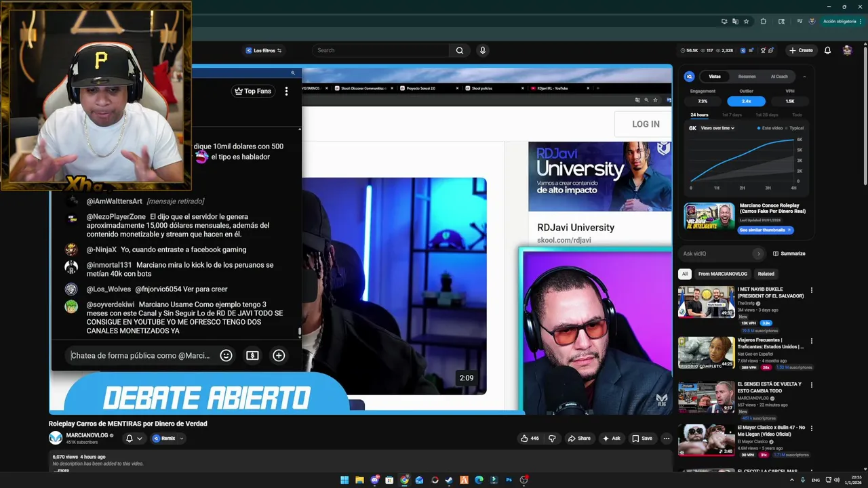This screenshot has height=488, width=868.
Task: Select 1st 28 days range tab
Action: [x=766, y=115]
